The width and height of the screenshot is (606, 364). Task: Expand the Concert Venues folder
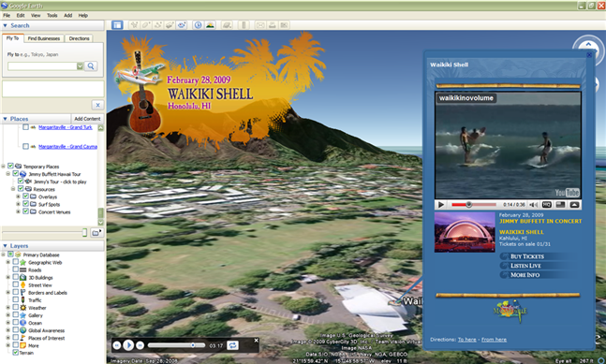point(18,211)
